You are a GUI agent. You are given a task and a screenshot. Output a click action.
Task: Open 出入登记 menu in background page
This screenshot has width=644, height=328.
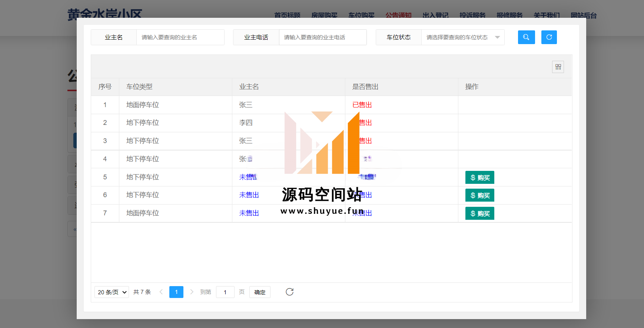point(435,15)
